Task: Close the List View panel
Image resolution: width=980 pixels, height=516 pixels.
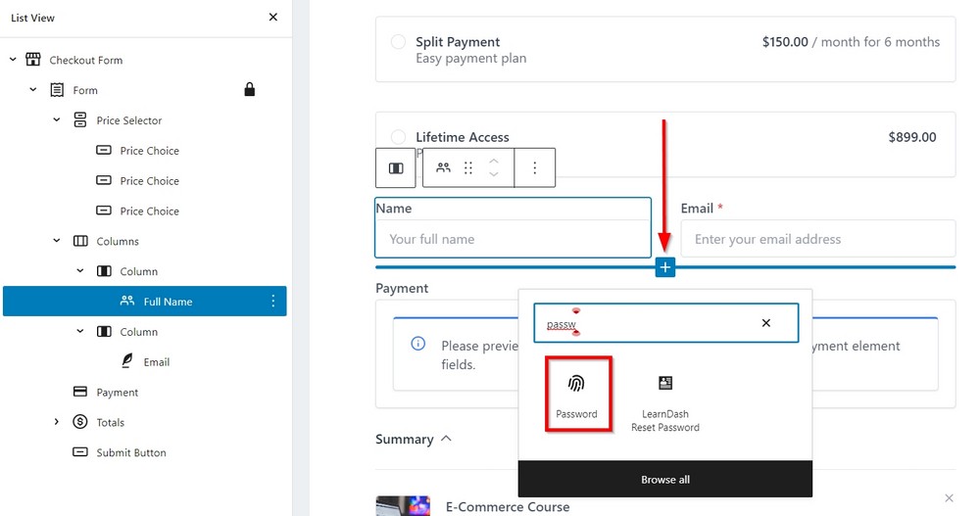Action: click(x=273, y=18)
